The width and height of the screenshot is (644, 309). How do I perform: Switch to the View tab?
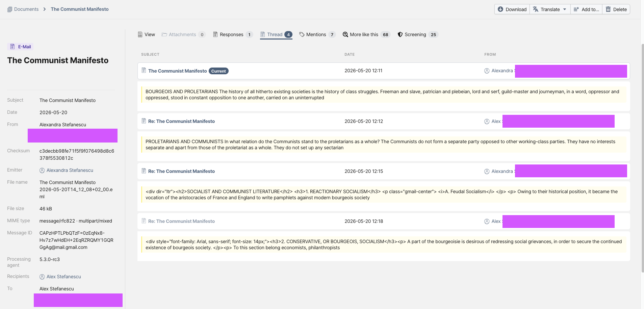tap(146, 34)
